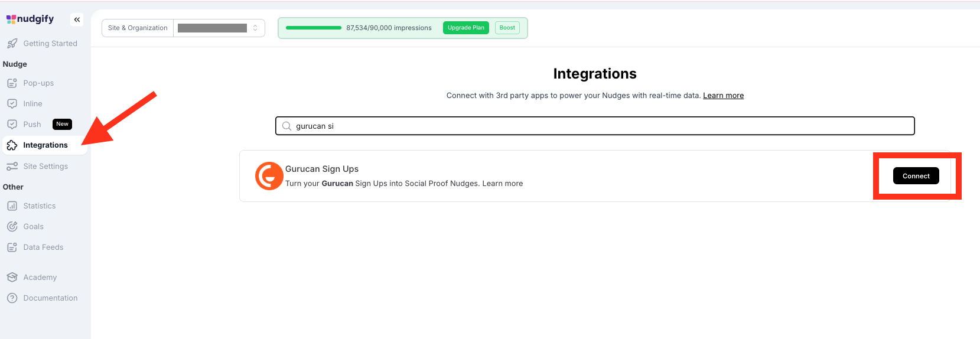This screenshot has height=339, width=980.
Task: Select Integrations in the sidebar
Action: pyautogui.click(x=45, y=145)
